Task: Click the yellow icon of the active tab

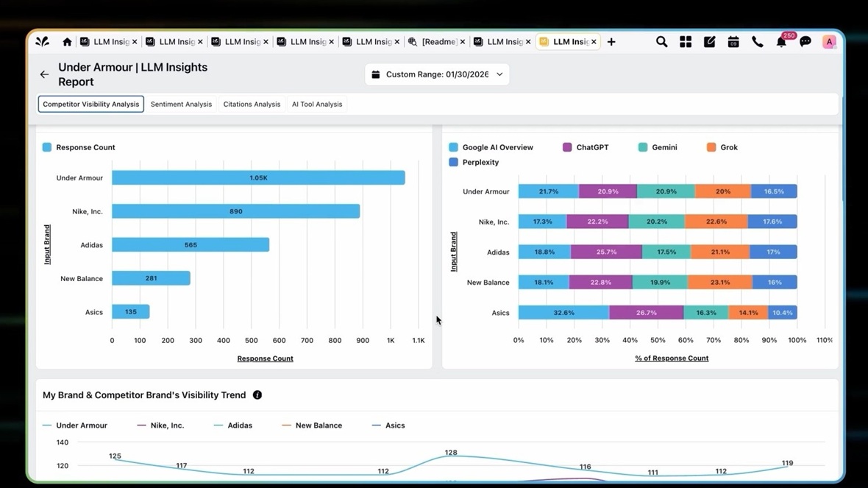Action: point(544,41)
